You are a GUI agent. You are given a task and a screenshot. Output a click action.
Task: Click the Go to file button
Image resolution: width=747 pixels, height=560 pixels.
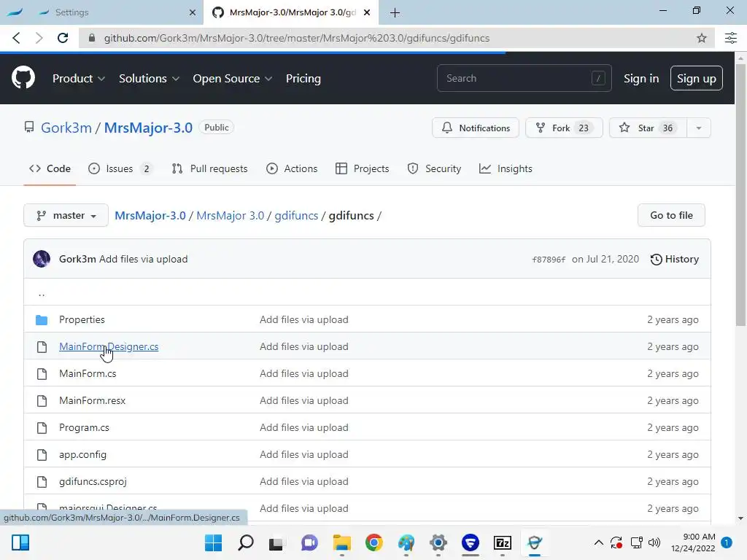671,215
